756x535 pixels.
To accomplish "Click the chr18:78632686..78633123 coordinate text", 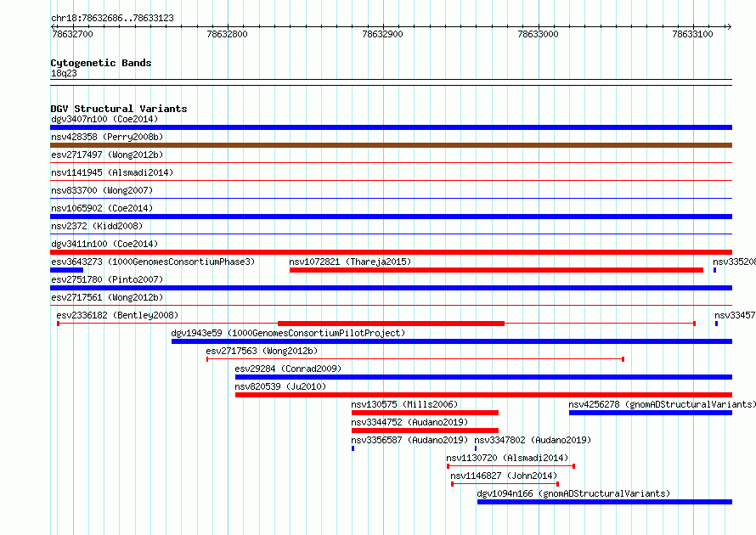I will (x=112, y=18).
